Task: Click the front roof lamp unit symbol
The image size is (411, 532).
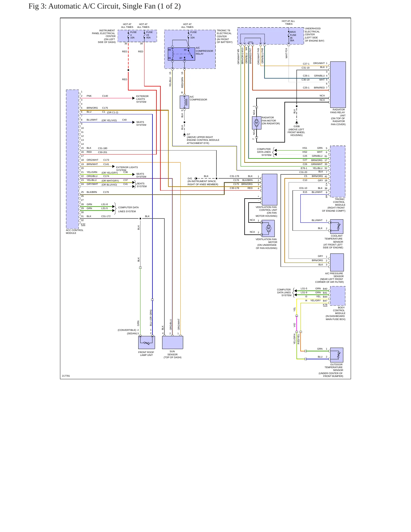Action: coord(146,343)
